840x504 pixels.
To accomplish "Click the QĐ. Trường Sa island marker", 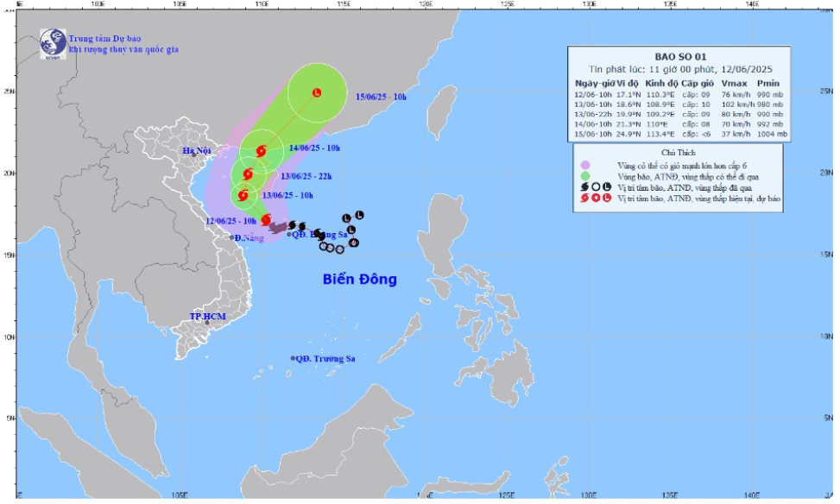I will 294,358.
